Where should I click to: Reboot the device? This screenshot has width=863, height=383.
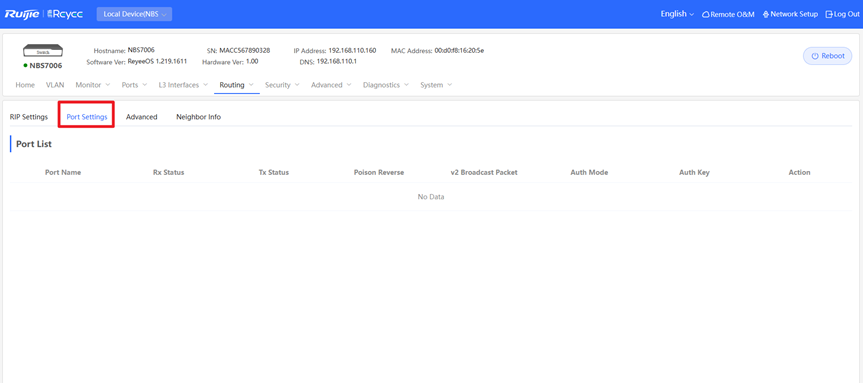[827, 56]
